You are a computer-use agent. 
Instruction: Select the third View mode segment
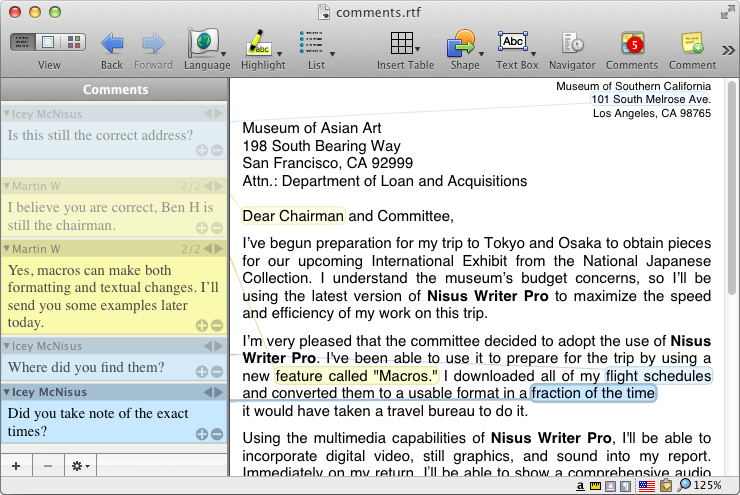(x=73, y=43)
